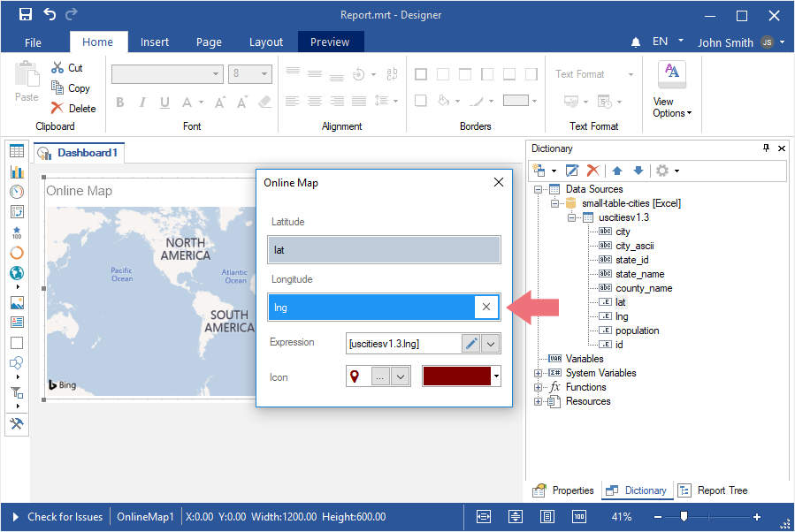The image size is (795, 532).
Task: Toggle Bold formatting in Font group
Action: (x=120, y=103)
